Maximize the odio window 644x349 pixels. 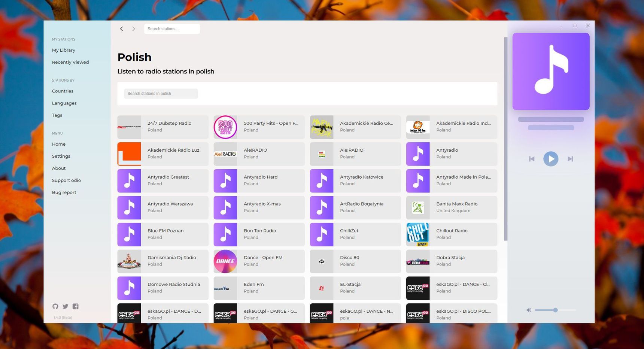pos(574,25)
